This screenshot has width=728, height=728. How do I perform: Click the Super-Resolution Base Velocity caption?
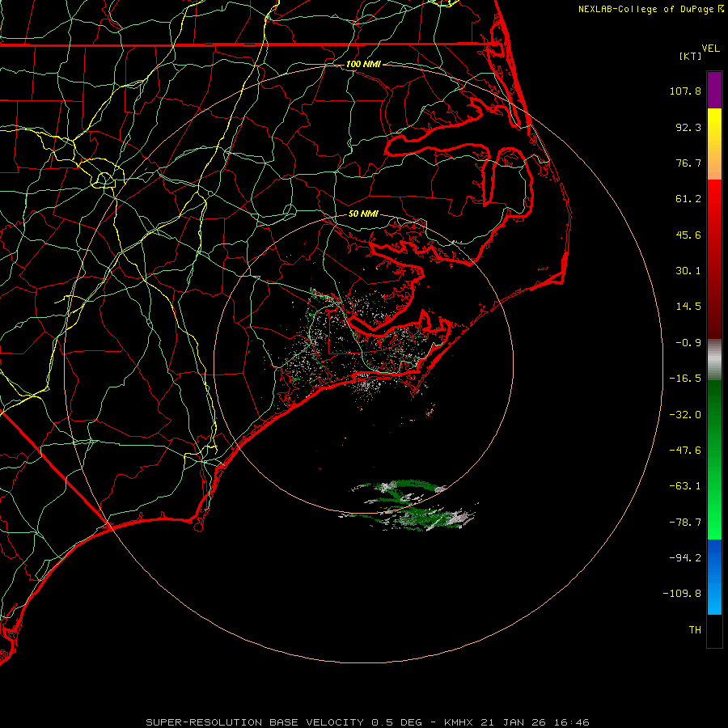pos(368,722)
